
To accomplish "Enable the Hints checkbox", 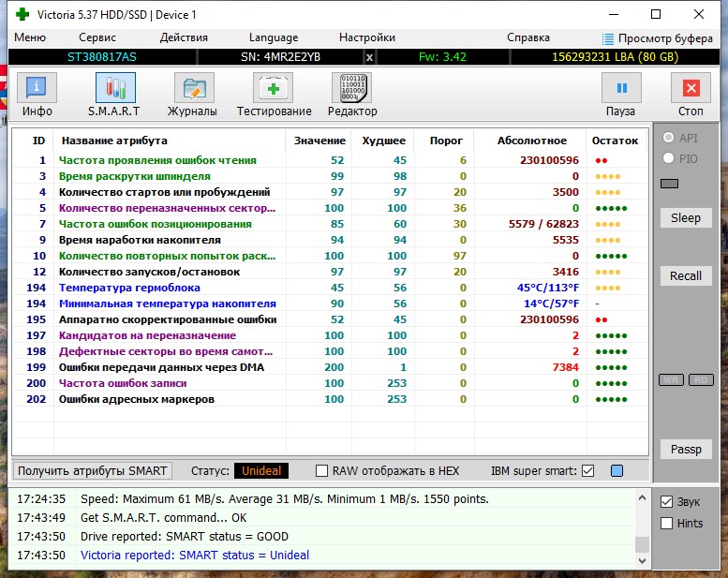I will 667,524.
